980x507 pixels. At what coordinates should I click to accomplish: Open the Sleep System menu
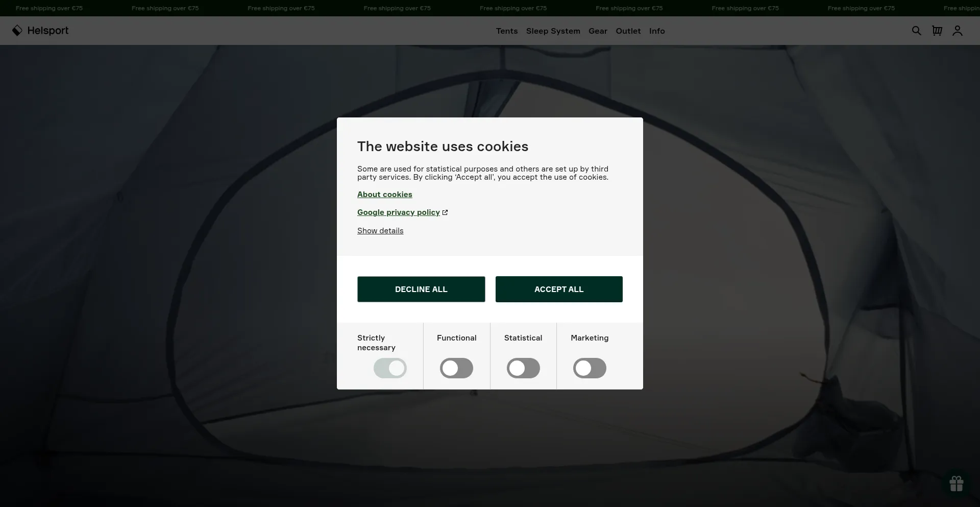pos(553,31)
